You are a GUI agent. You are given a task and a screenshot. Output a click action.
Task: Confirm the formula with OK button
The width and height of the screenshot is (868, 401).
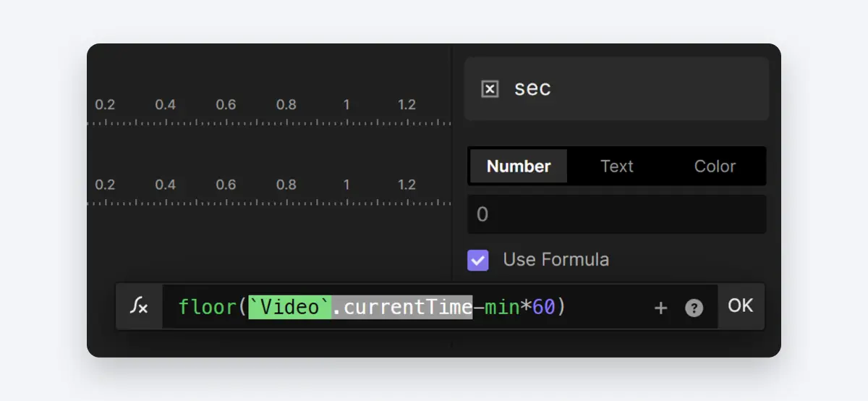(741, 306)
